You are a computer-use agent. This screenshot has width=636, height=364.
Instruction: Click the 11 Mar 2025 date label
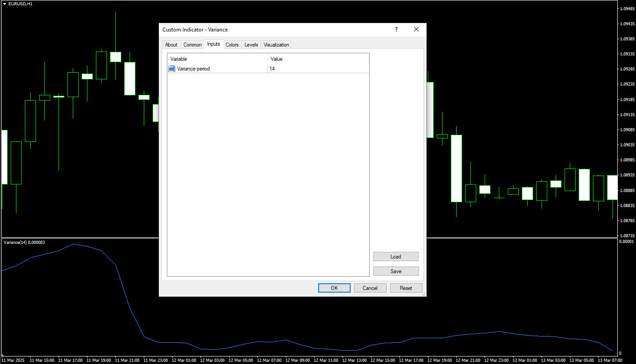(x=13, y=360)
